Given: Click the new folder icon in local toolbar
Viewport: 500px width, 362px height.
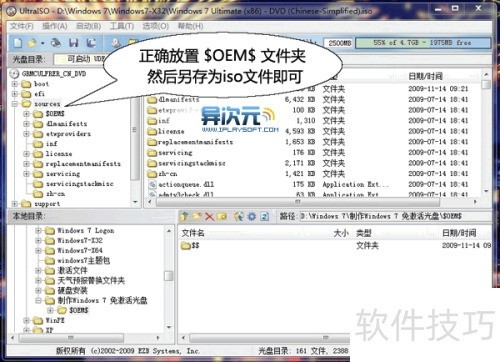Looking at the screenshot, I should (197, 217).
